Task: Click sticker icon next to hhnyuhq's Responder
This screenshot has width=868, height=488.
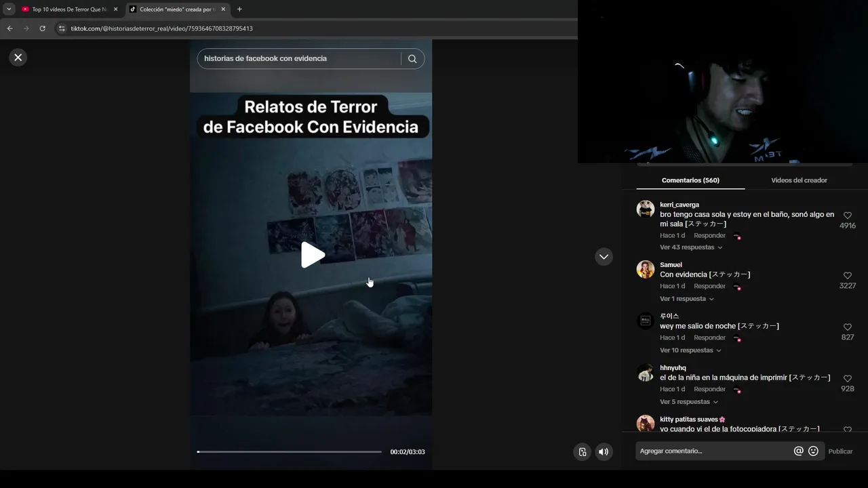Action: tap(737, 390)
